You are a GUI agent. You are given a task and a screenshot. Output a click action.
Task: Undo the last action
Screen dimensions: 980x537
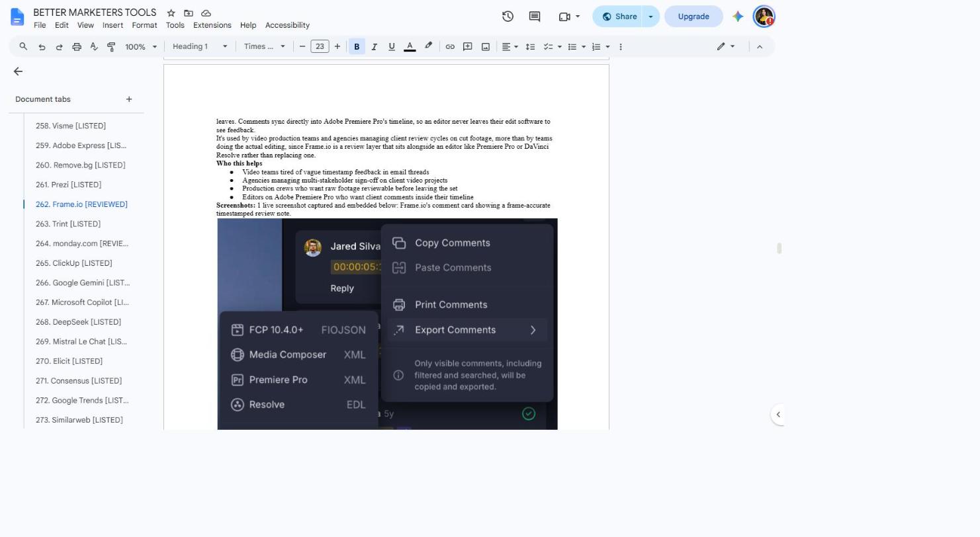[x=42, y=46]
